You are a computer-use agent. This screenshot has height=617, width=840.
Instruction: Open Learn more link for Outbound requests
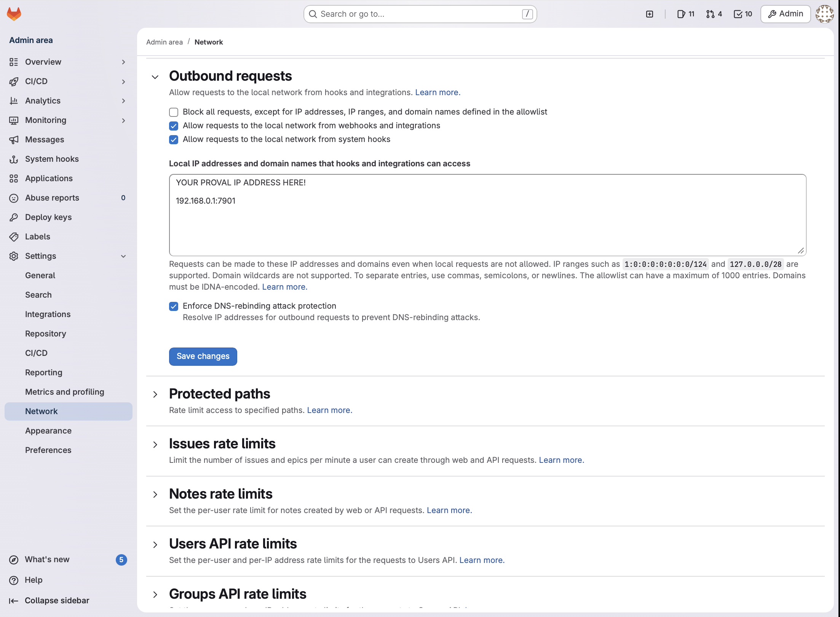(438, 92)
